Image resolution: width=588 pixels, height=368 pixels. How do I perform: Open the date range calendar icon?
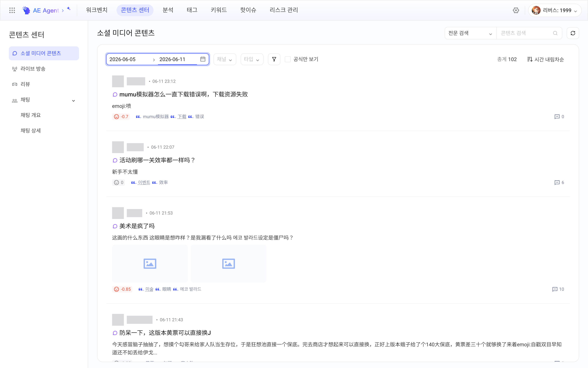[203, 59]
